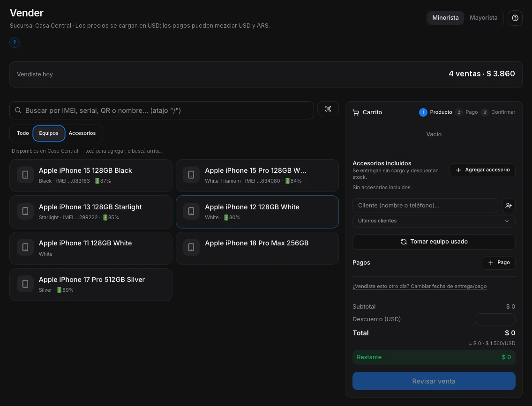Open help via top-right question mark icon
The image size is (532, 406).
(x=515, y=18)
